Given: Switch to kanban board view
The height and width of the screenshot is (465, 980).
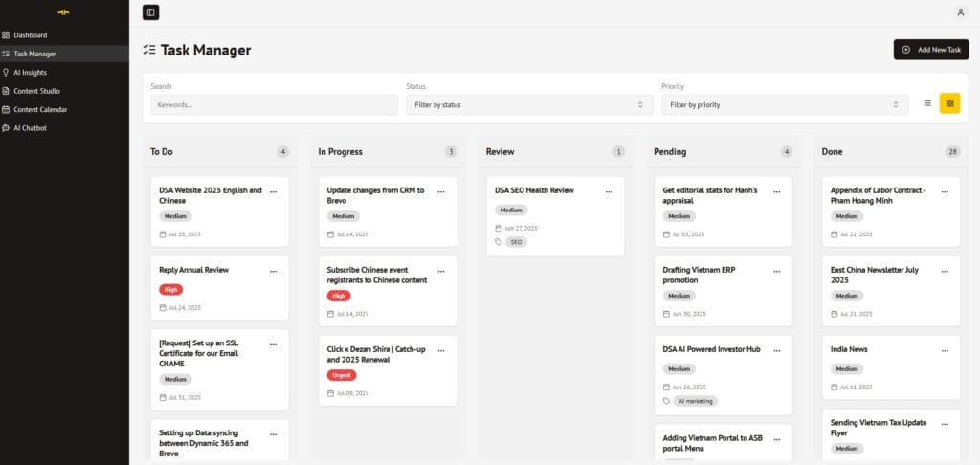Looking at the screenshot, I should pyautogui.click(x=949, y=103).
